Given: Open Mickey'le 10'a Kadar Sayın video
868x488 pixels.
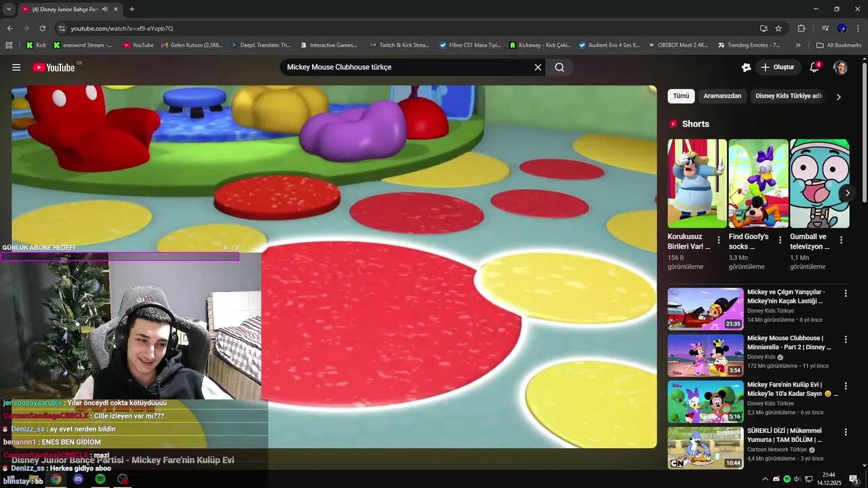Looking at the screenshot, I should [x=792, y=389].
